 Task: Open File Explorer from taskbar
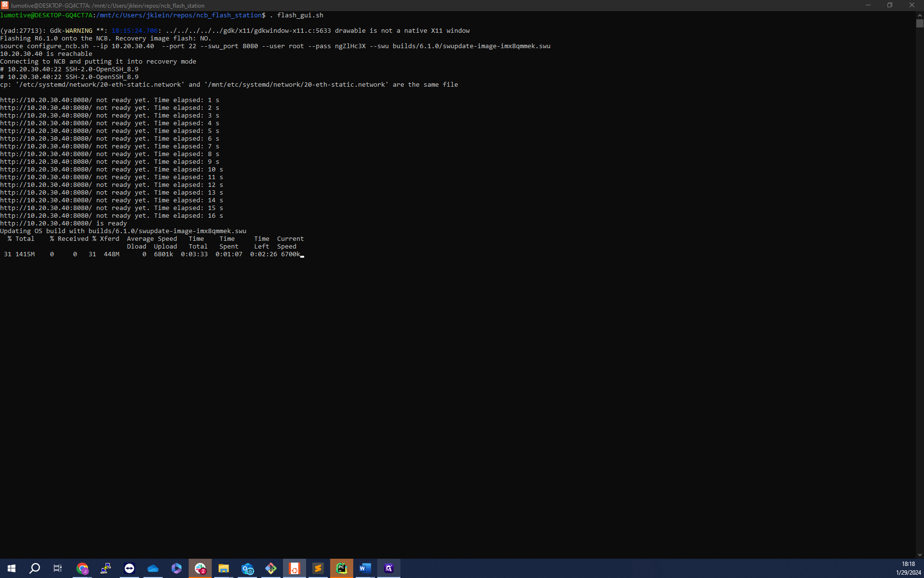224,568
